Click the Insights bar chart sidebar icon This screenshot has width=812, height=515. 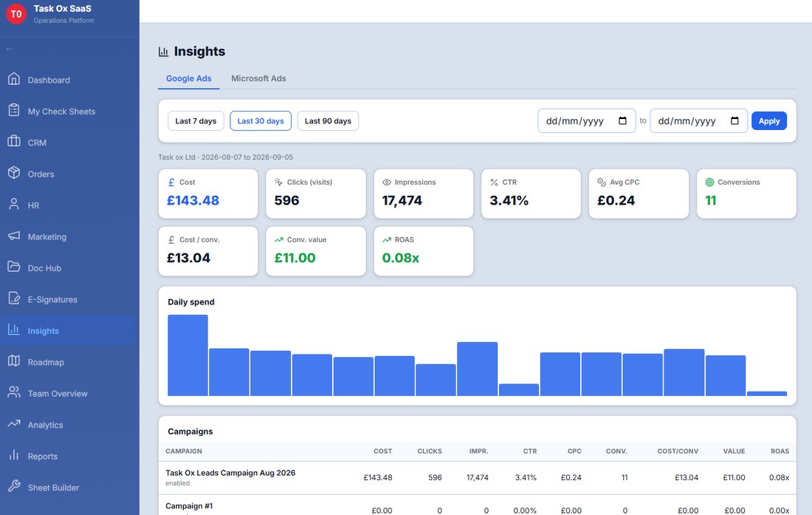click(14, 330)
